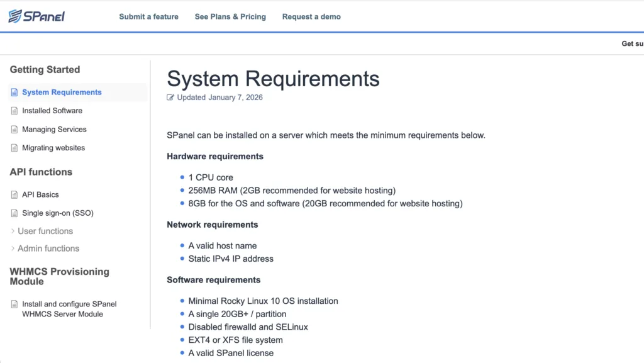This screenshot has width=644, height=363.
Task: Click edit icon beside Updated date
Action: point(170,98)
